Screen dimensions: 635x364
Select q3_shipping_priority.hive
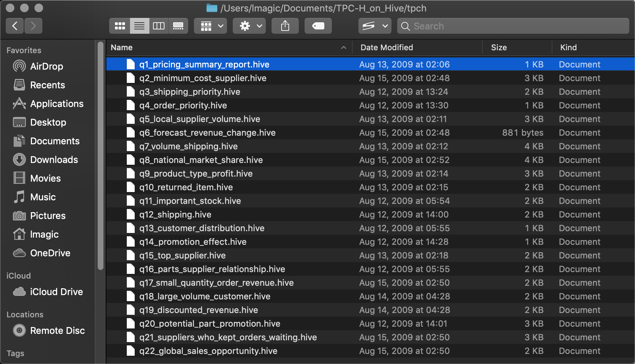tap(370, 92)
